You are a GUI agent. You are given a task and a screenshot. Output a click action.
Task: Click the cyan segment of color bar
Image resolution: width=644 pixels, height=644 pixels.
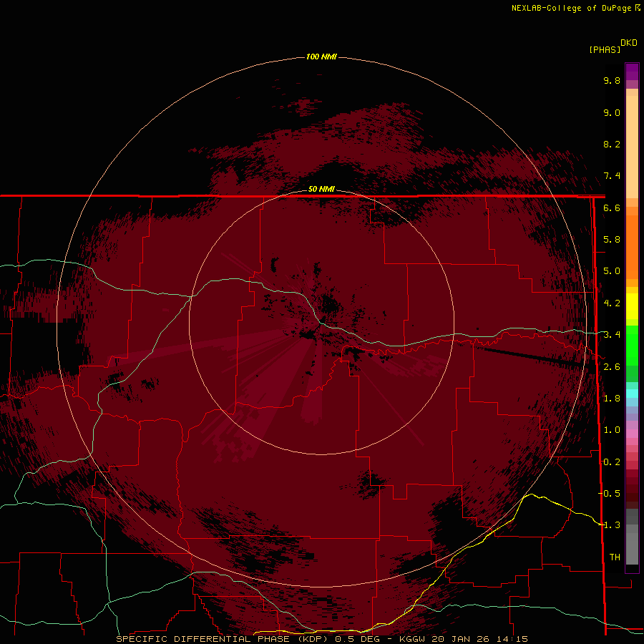point(632,394)
